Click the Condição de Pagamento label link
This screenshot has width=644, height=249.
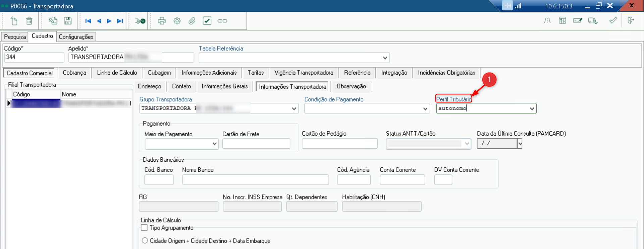[334, 99]
